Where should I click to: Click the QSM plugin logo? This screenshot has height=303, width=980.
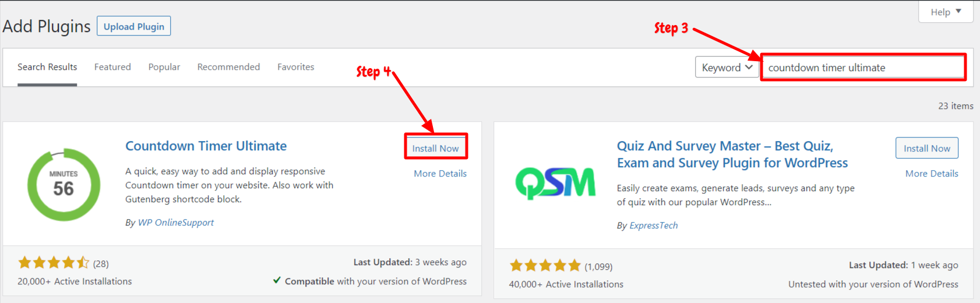pos(555,184)
